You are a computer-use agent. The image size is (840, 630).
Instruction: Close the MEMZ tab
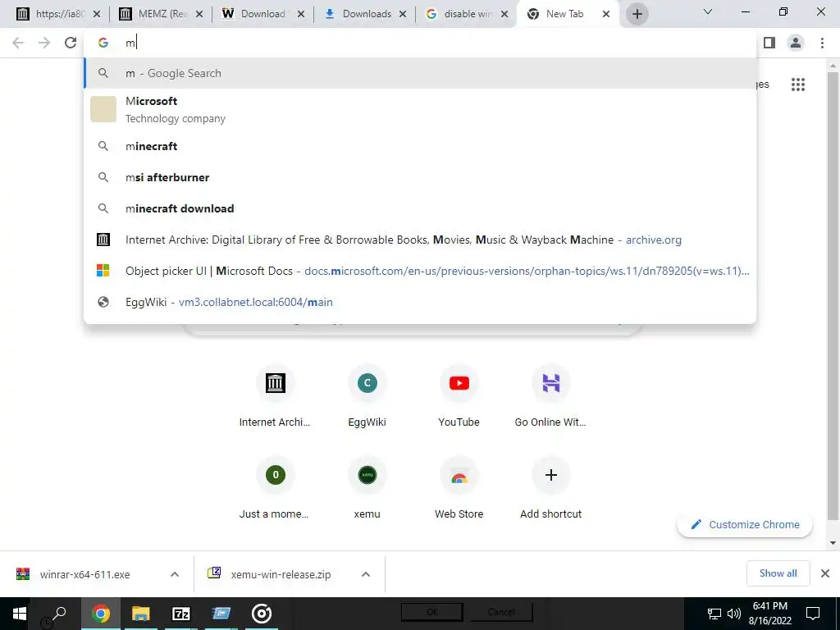point(199,14)
